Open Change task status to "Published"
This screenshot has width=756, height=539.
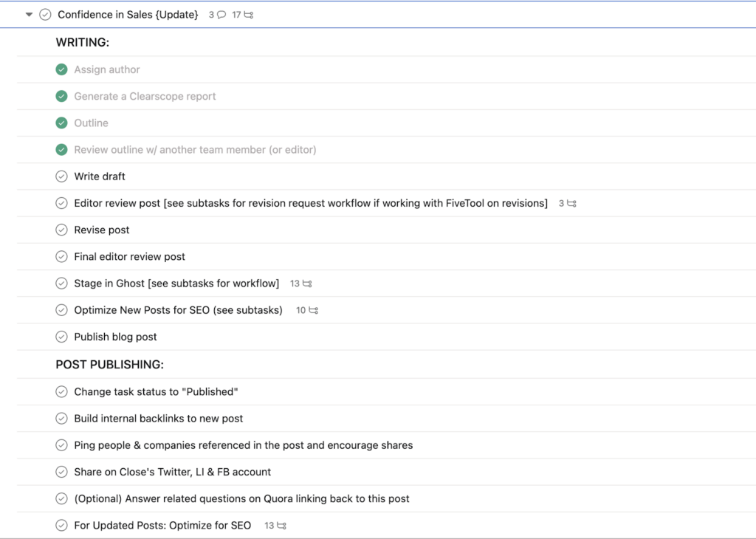pyautogui.click(x=157, y=391)
